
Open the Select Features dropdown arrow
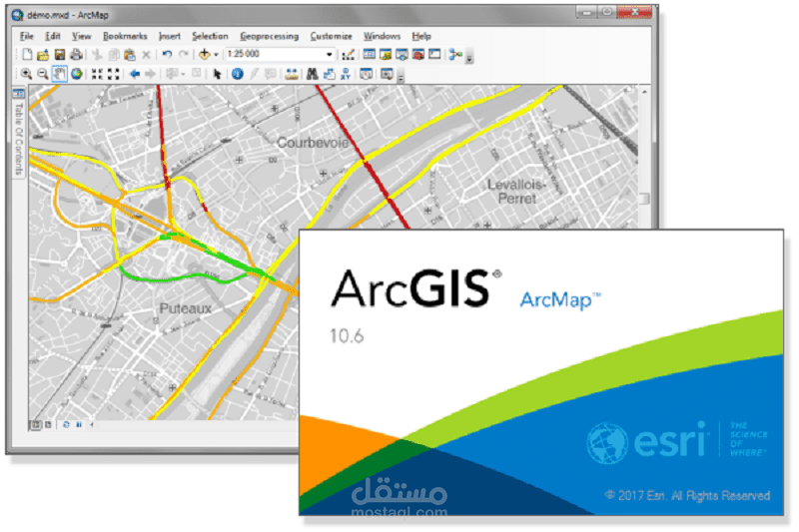183,75
